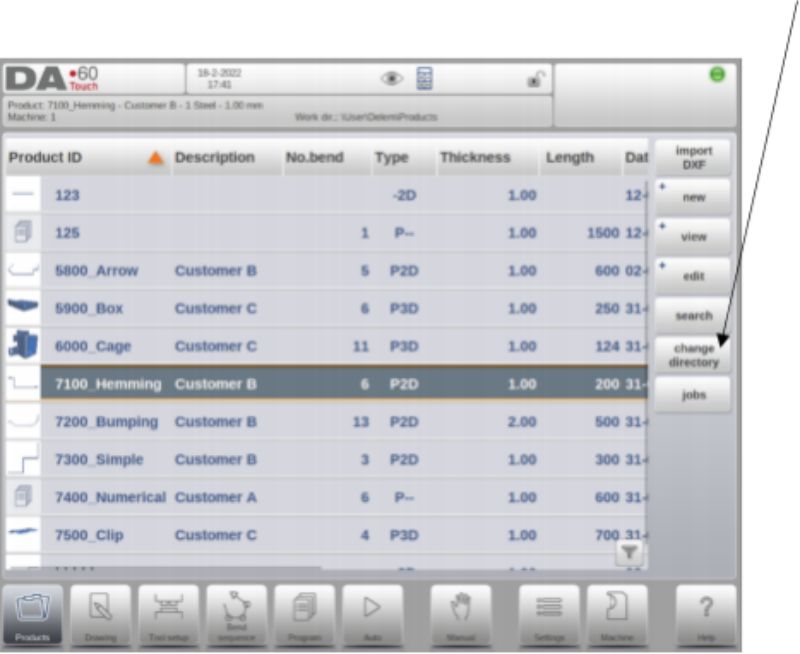Select product 5800_Arrow
Image resolution: width=800 pixels, height=654 pixels.
click(x=96, y=271)
